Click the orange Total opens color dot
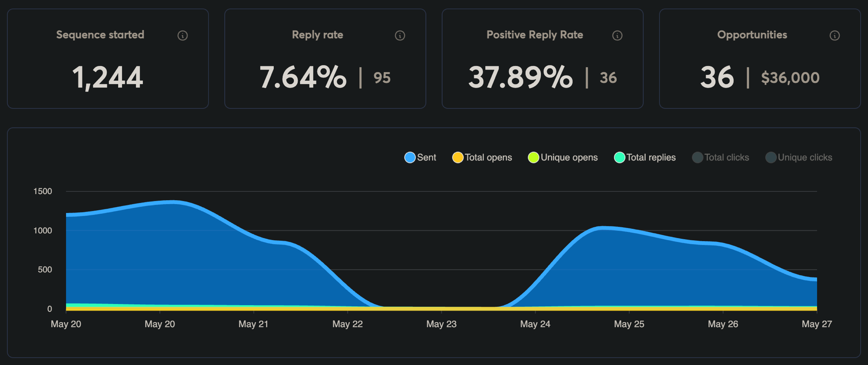 tap(458, 157)
